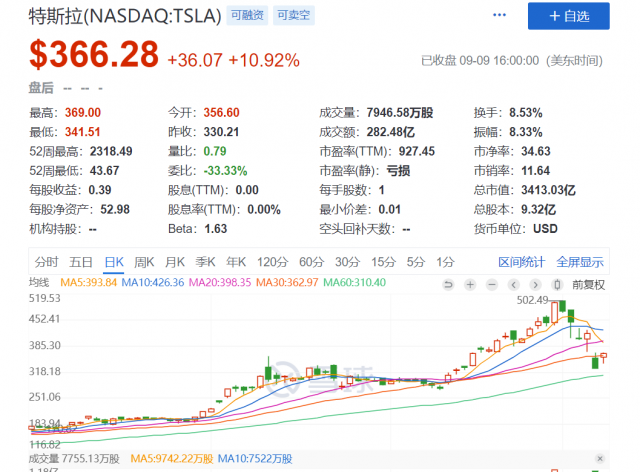
Task: Click the 52周最高 value 2318.49
Action: click(x=111, y=151)
